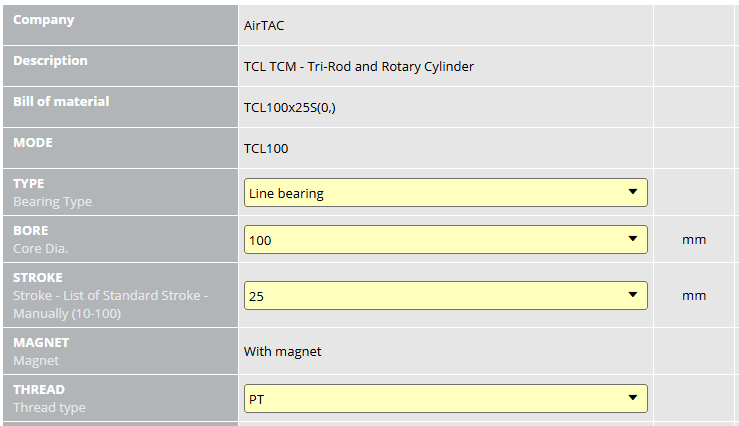Viewport: 739px width, 426px height.
Task: Select the Line bearing combo box
Action: 445,192
